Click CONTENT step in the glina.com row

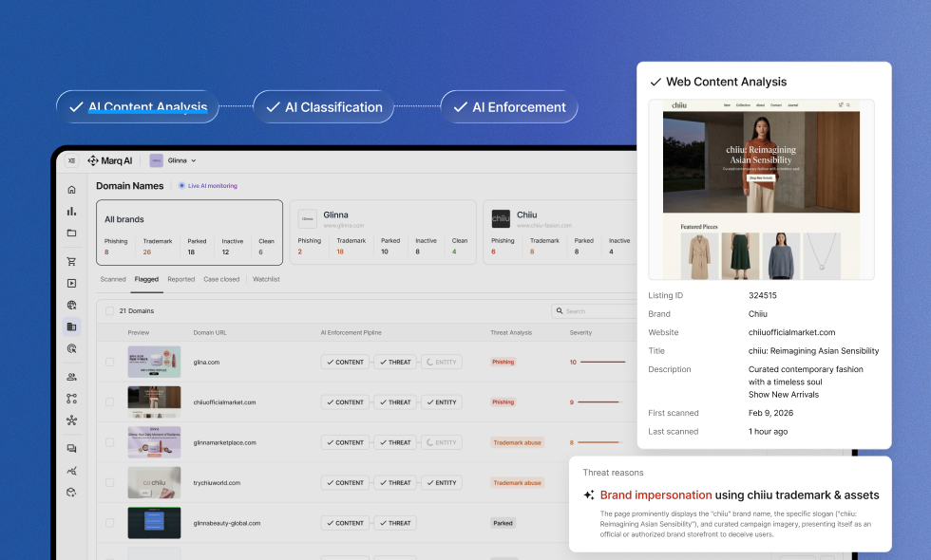(345, 362)
